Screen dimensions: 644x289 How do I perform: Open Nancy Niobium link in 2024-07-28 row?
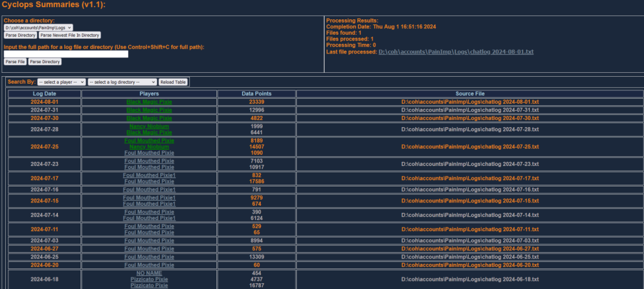point(149,126)
